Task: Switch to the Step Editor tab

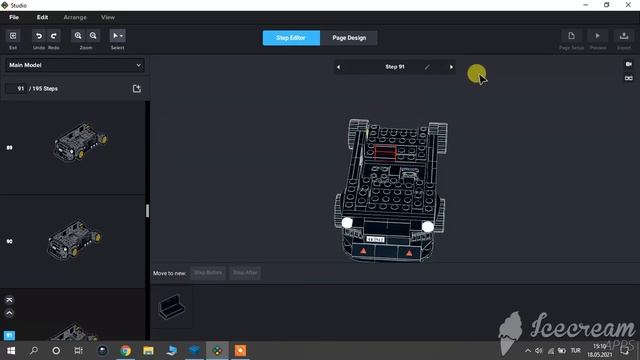Action: pyautogui.click(x=291, y=38)
